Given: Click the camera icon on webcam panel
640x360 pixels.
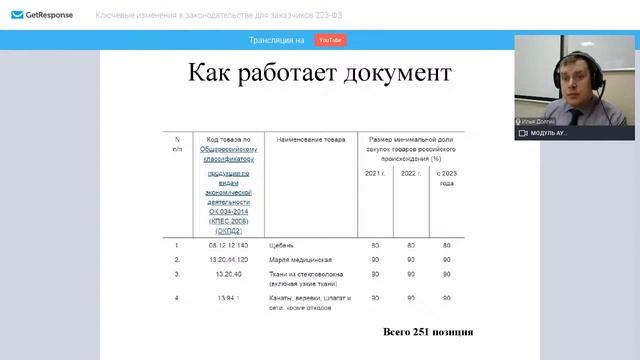Looking at the screenshot, I should point(523,133).
